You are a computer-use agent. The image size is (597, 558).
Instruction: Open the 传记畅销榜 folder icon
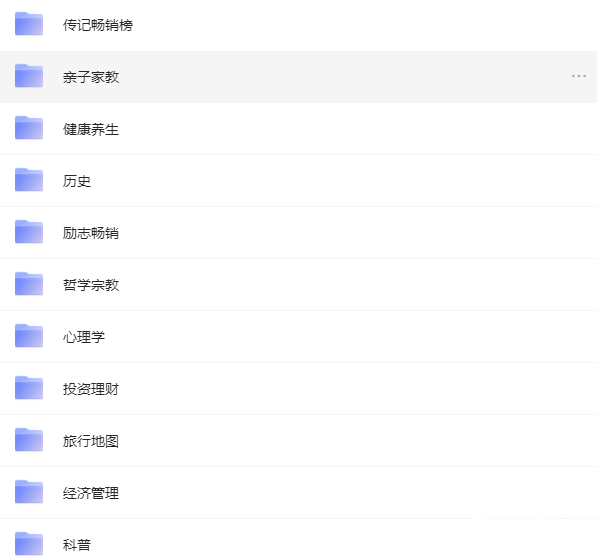pos(29,24)
